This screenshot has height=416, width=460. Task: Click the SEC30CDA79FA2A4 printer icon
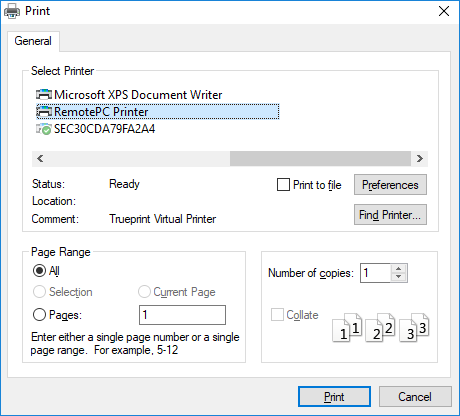pos(44,129)
